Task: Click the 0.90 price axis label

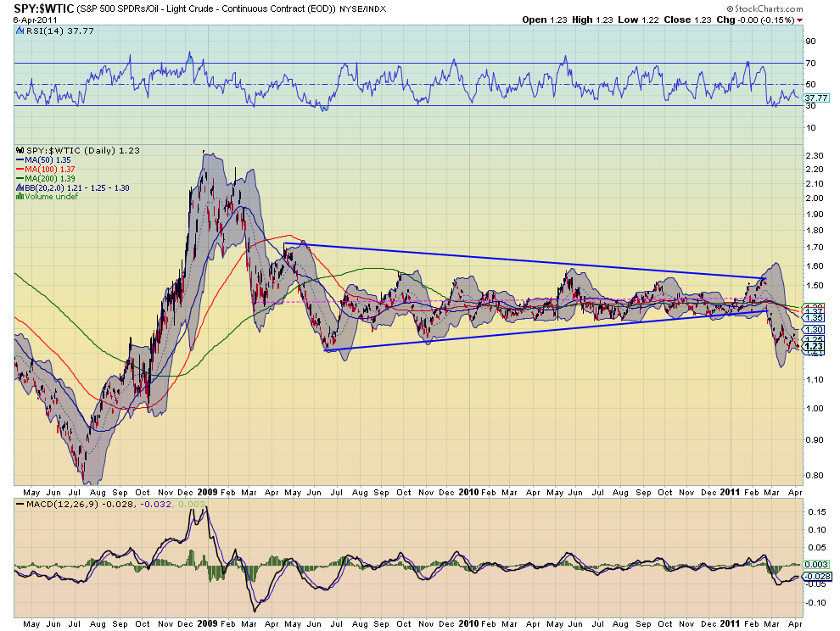Action: [815, 440]
